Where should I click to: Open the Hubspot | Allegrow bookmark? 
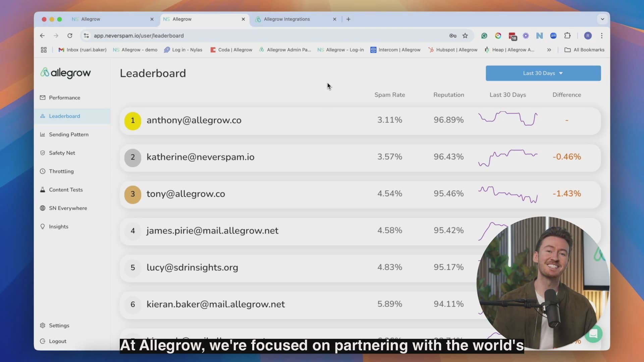click(x=453, y=50)
